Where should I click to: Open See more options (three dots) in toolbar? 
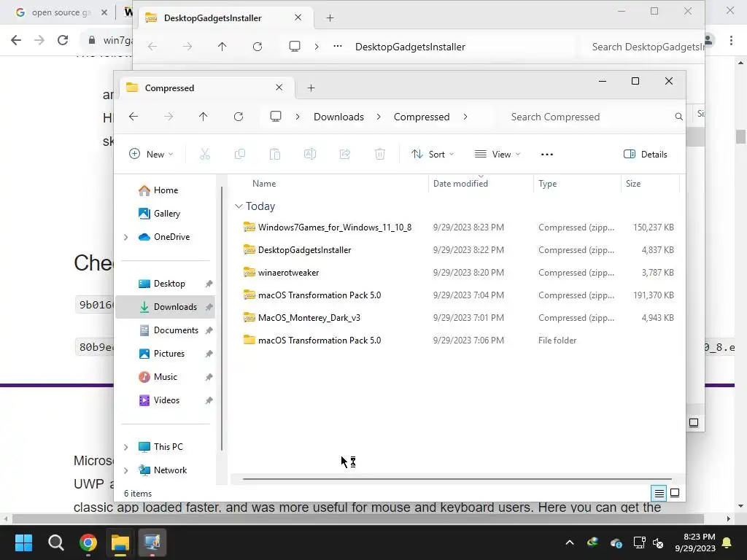point(547,155)
